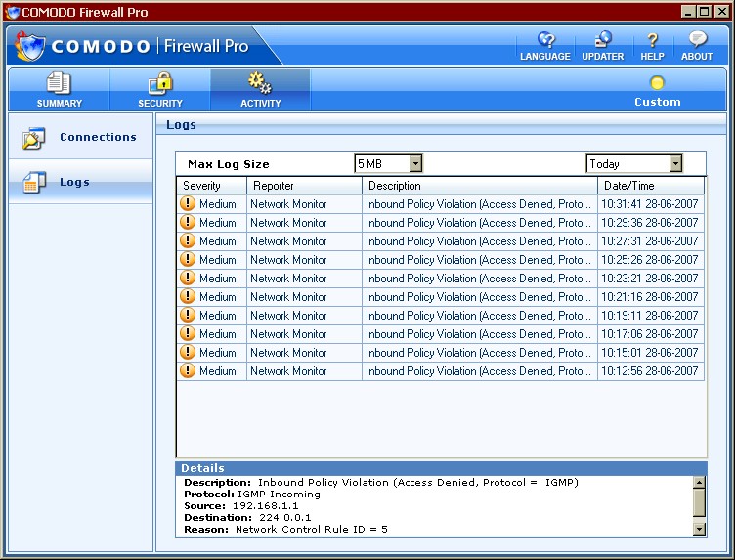Open the Help question mark icon

[x=652, y=40]
